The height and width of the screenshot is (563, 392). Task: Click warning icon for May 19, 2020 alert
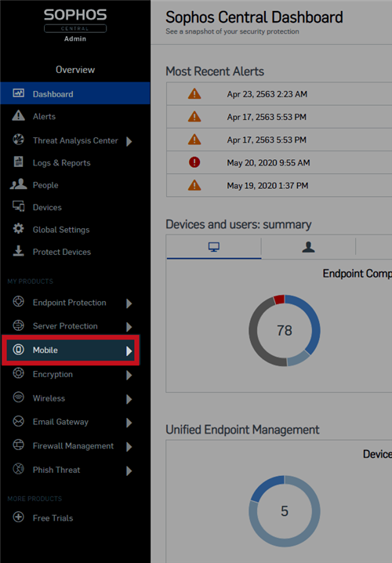click(194, 185)
